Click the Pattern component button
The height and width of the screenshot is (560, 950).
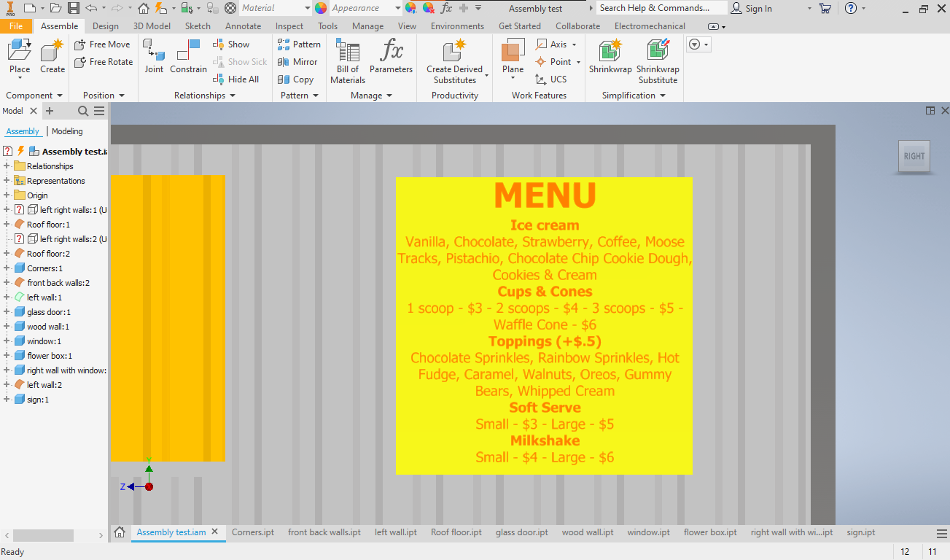click(x=299, y=44)
